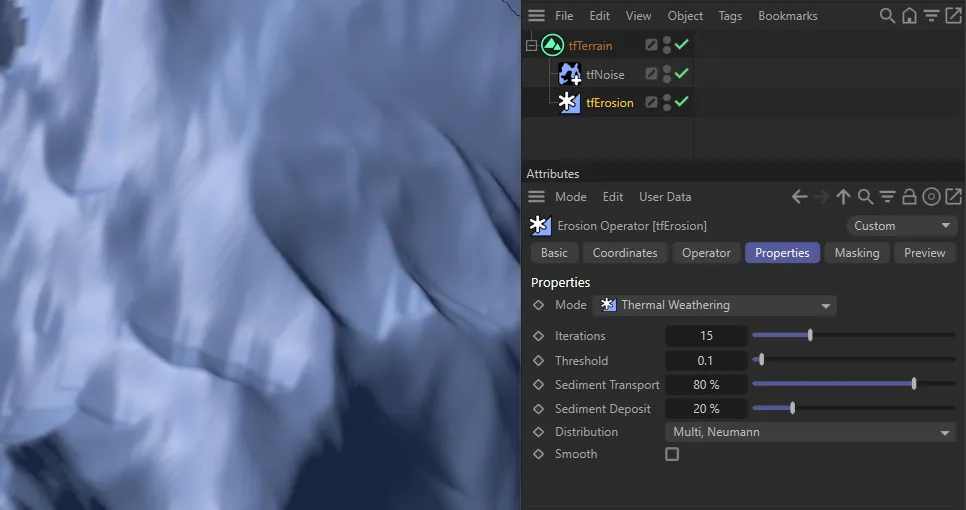Click the tfErosion operator icon in tree
The width and height of the screenshot is (966, 510).
(x=569, y=102)
